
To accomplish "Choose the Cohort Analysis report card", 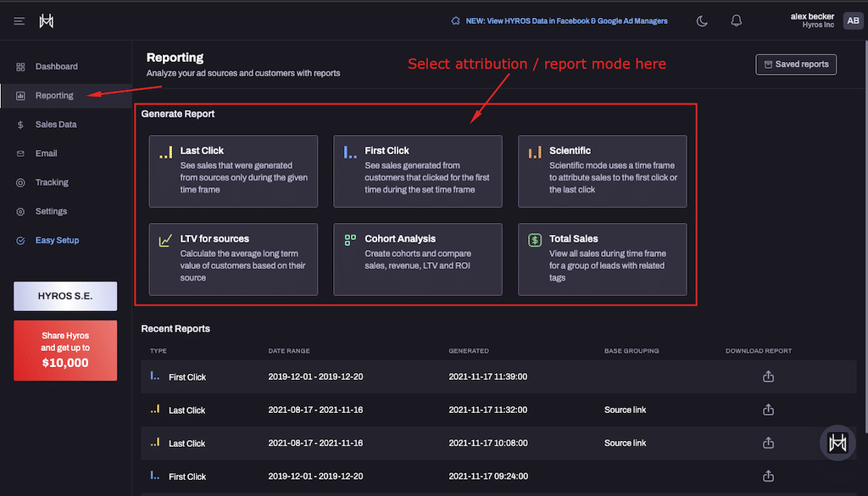I will (x=417, y=259).
